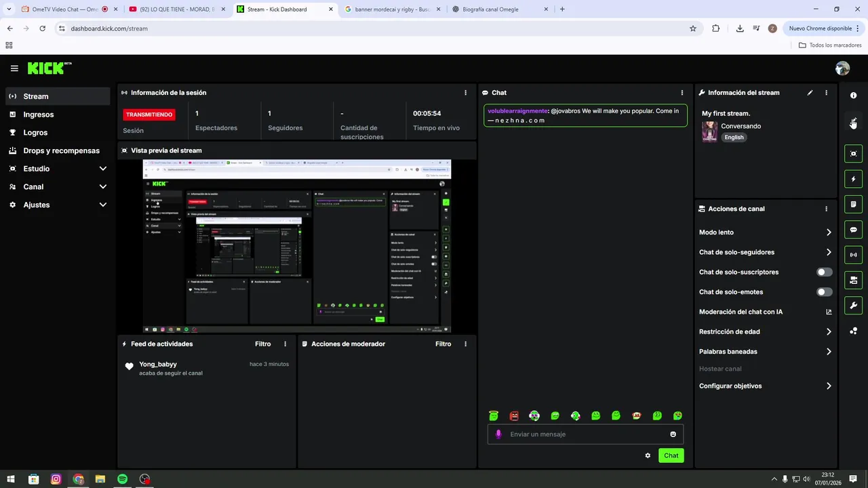Image resolution: width=868 pixels, height=488 pixels.
Task: Open Información de la sesión options (three dots)
Action: [465, 93]
